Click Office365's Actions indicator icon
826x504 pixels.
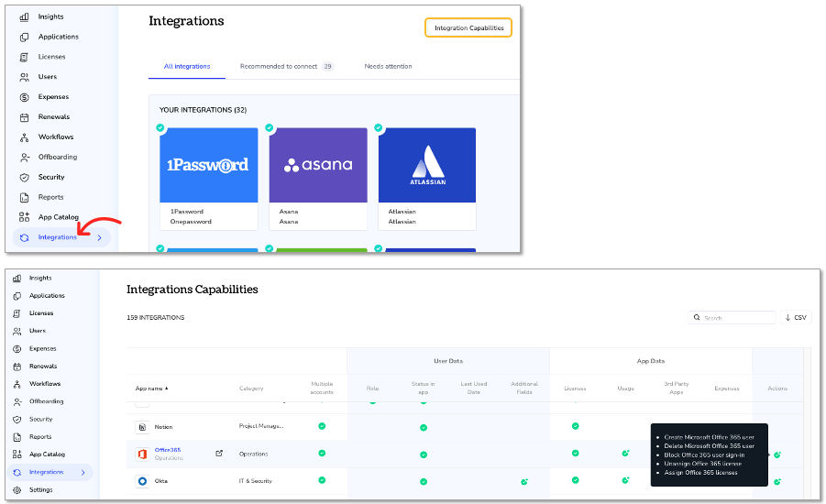click(777, 455)
